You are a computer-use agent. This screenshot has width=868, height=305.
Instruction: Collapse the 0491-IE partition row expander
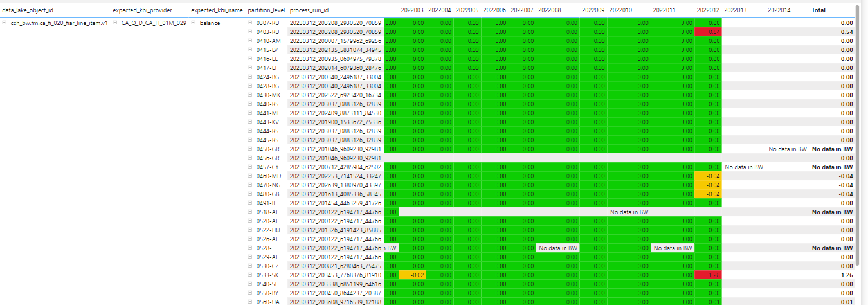click(251, 203)
